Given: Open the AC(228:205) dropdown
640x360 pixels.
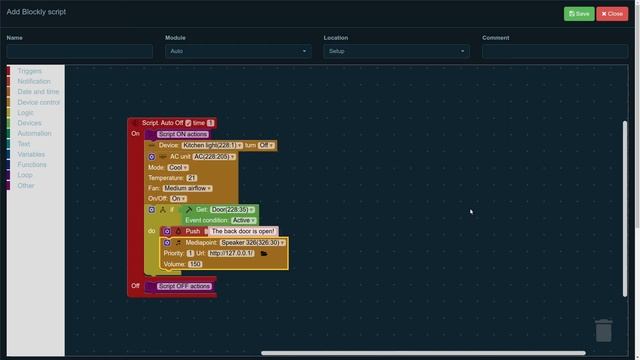Looking at the screenshot, I should tap(214, 157).
